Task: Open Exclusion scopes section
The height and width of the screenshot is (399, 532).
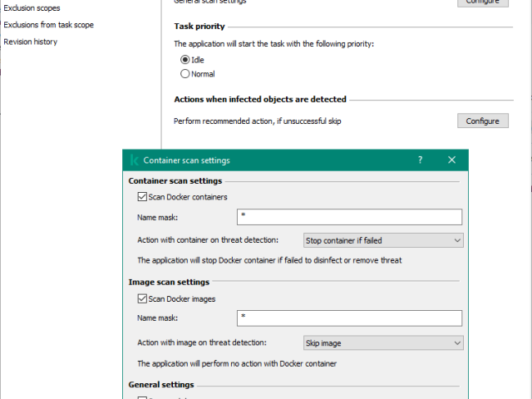Action: 32,7
